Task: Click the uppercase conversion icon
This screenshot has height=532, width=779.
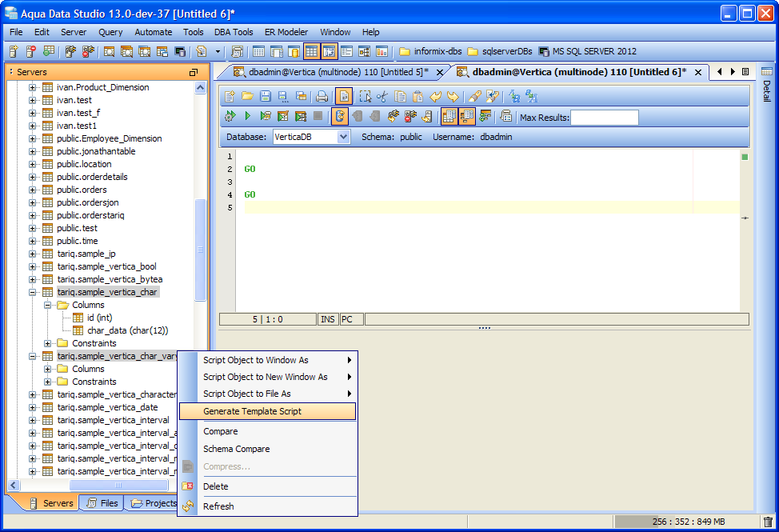Action: (532, 96)
